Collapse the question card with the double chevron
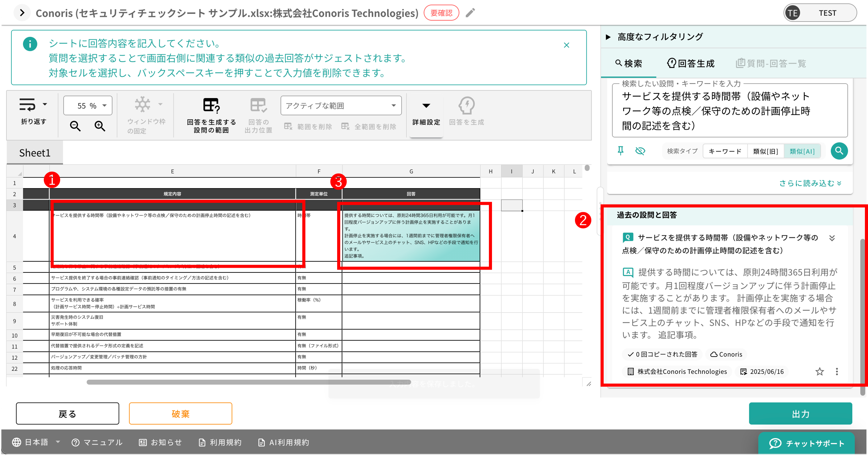 tap(832, 238)
